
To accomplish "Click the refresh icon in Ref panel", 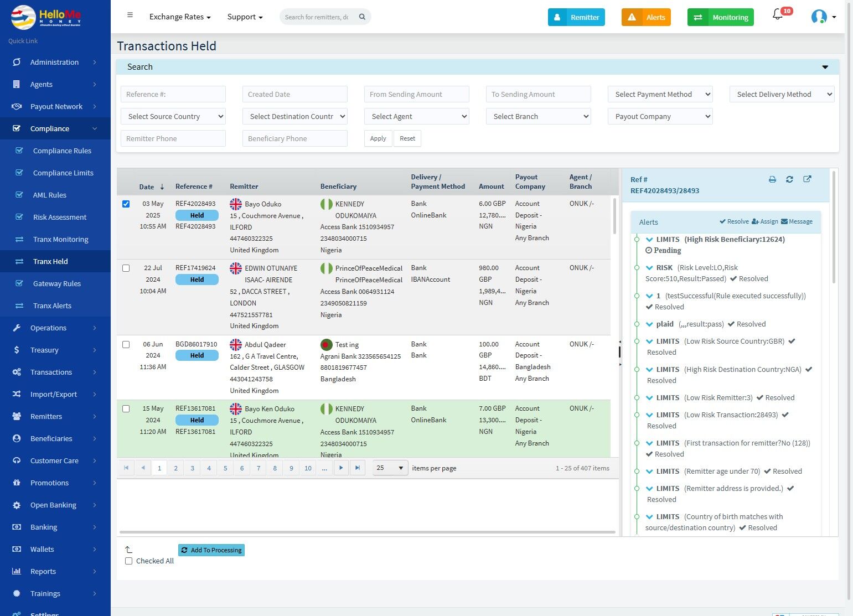I will pyautogui.click(x=789, y=179).
